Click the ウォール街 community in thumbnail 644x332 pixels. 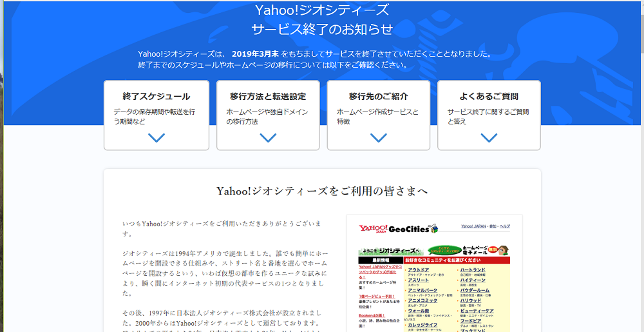419,311
